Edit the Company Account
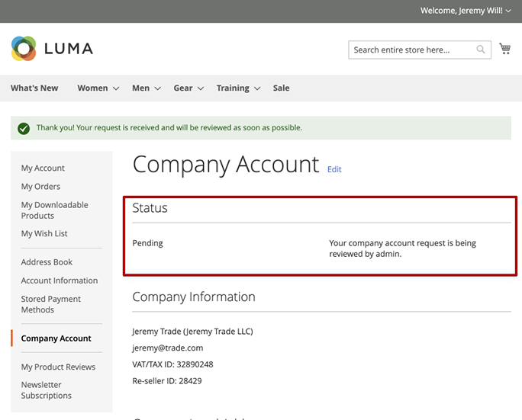The width and height of the screenshot is (522, 420). [x=334, y=169]
